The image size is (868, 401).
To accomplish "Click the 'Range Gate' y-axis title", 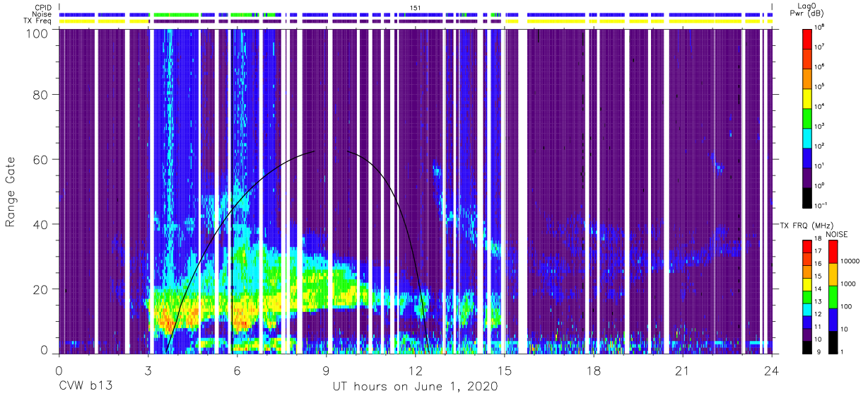I will point(11,192).
